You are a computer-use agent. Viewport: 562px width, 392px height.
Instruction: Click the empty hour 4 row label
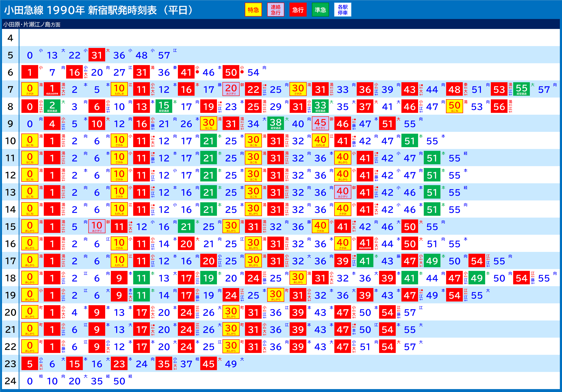10,38
